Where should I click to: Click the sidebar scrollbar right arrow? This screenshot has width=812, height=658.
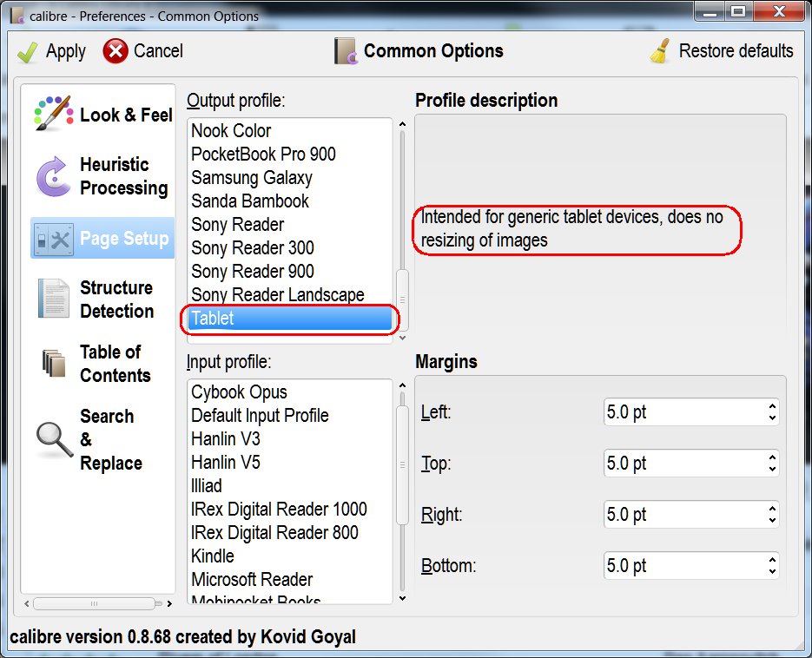pyautogui.click(x=169, y=603)
